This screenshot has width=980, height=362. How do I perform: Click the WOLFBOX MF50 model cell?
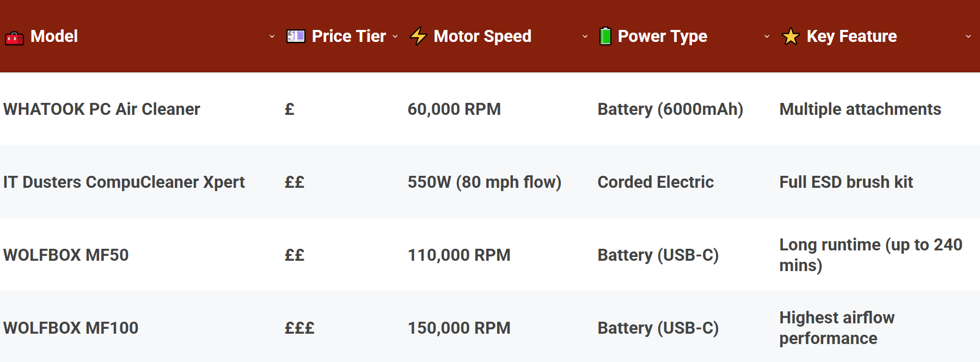point(66,255)
